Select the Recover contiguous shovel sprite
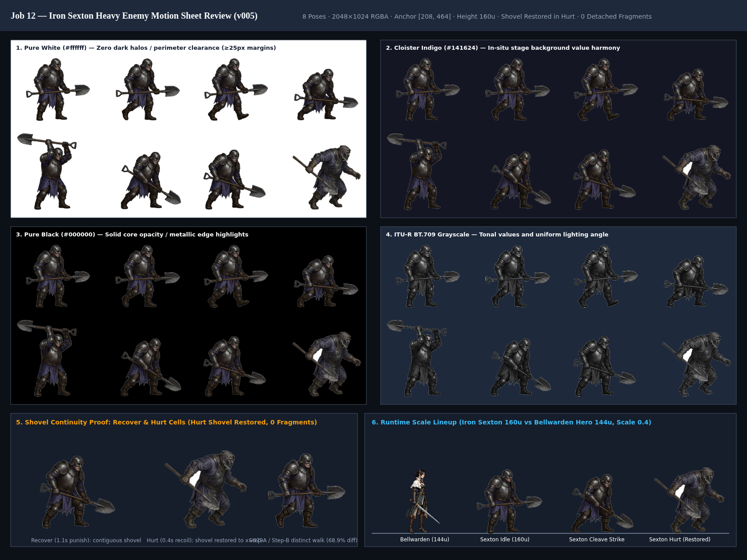Viewport: 747px width, 560px height. point(77,492)
